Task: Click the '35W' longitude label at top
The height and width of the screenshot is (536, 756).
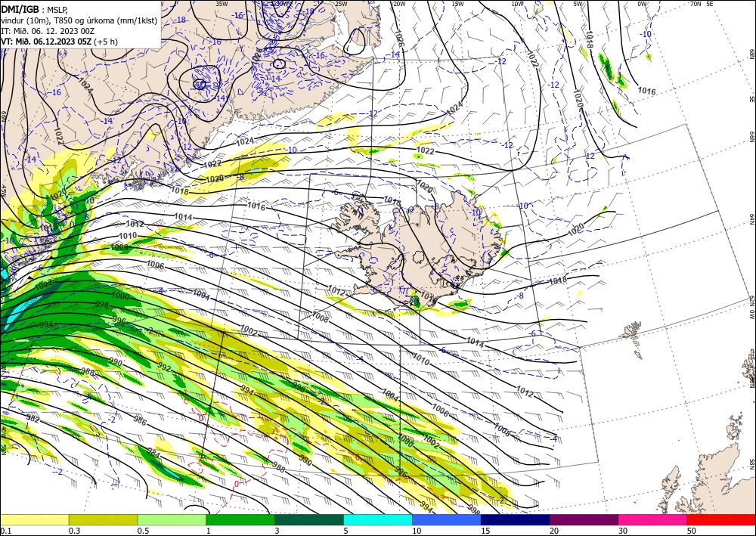Action: 222,4
